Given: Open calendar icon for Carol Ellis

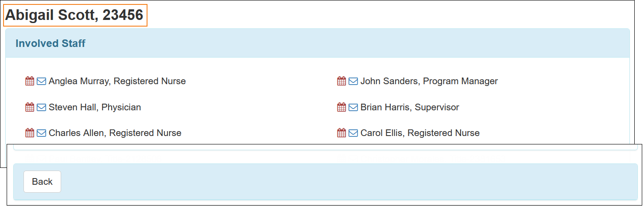Looking at the screenshot, I should coord(341,133).
